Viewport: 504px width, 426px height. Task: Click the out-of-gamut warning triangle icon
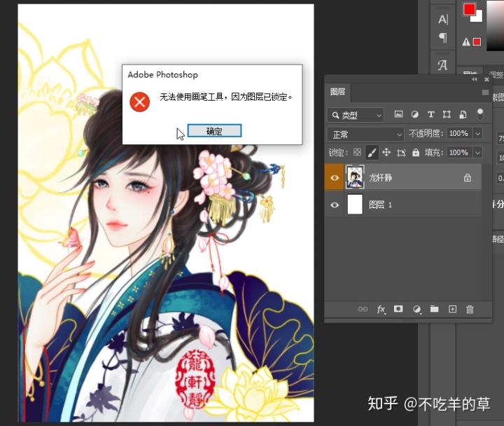(465, 42)
